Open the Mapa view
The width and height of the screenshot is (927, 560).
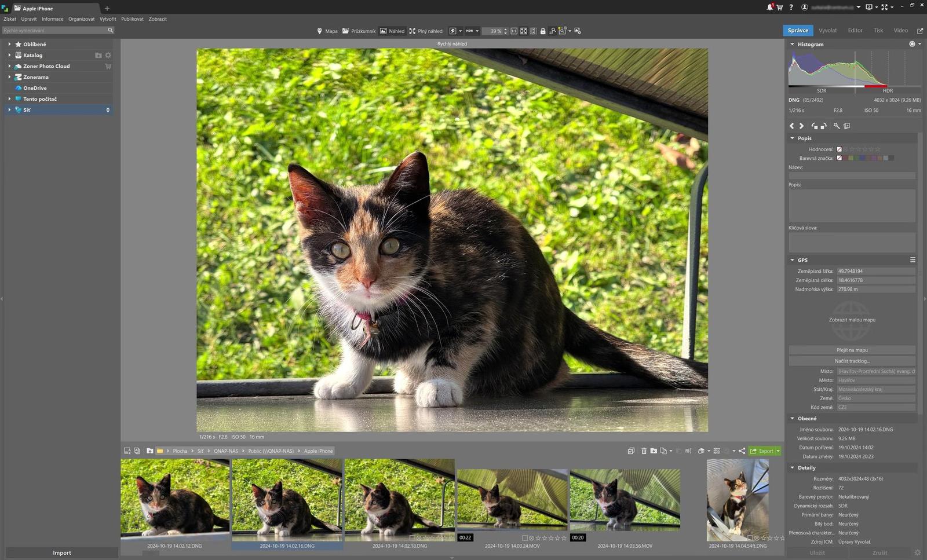(327, 31)
